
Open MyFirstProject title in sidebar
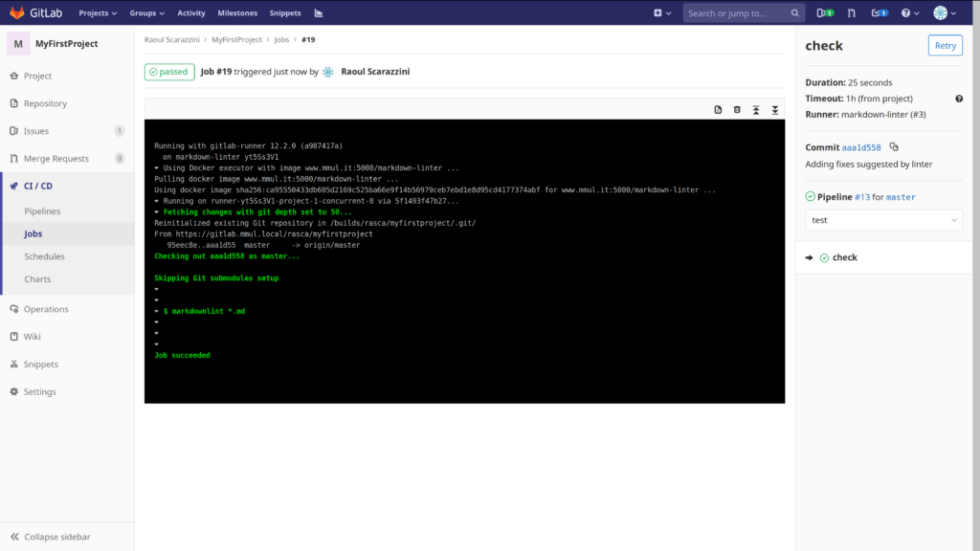point(66,44)
